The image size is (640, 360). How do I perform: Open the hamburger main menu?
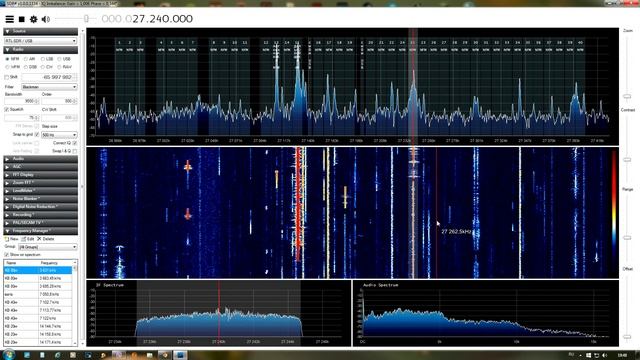tap(9, 19)
